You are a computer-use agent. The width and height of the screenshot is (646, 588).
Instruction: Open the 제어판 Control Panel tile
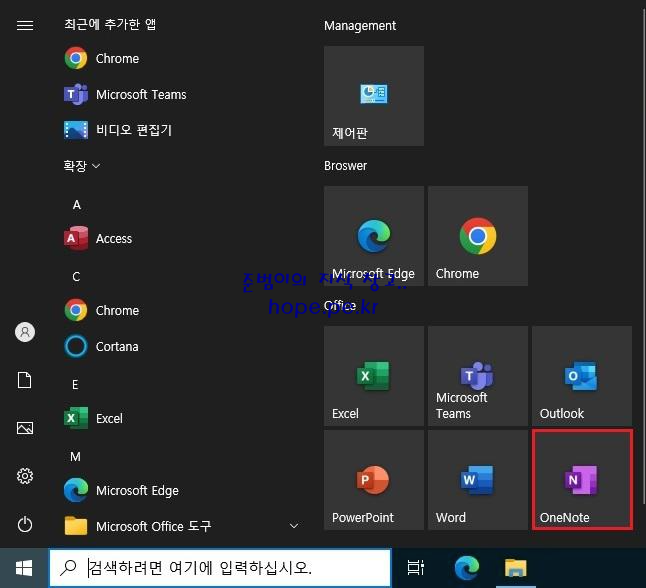[x=374, y=96]
